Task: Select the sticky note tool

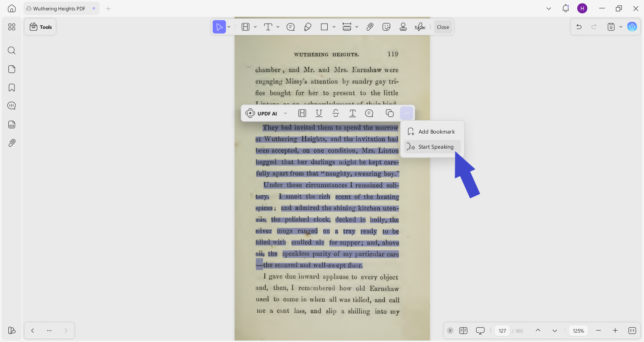Action: (x=291, y=27)
